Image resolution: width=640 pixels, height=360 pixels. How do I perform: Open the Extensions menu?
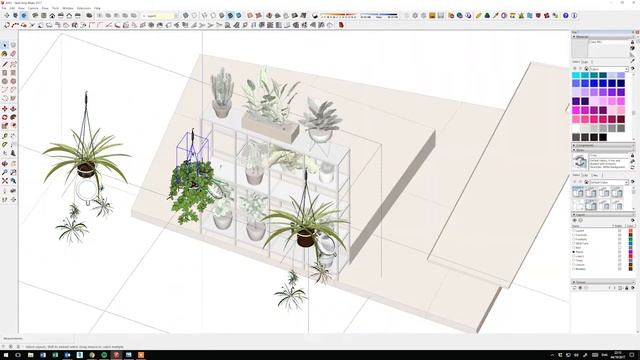coord(84,8)
